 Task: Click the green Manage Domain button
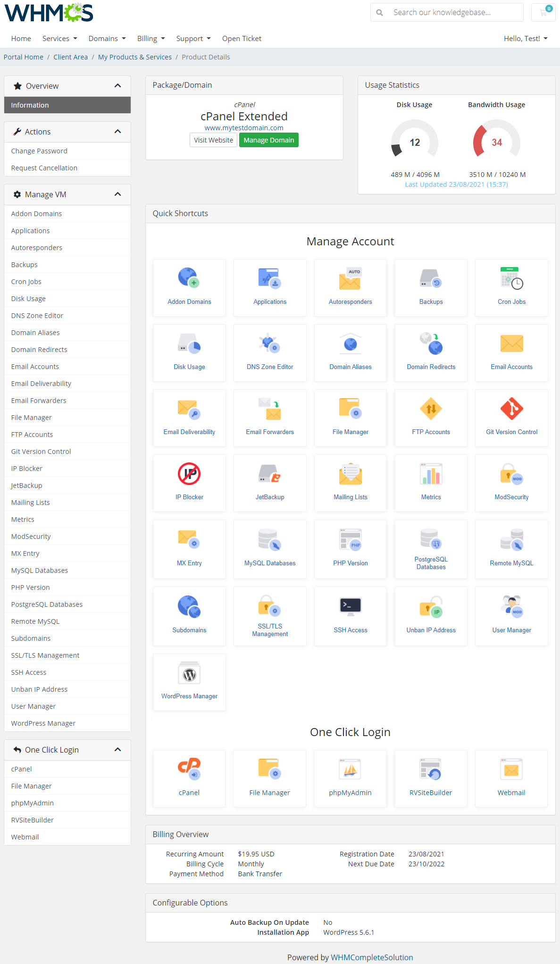coord(269,140)
